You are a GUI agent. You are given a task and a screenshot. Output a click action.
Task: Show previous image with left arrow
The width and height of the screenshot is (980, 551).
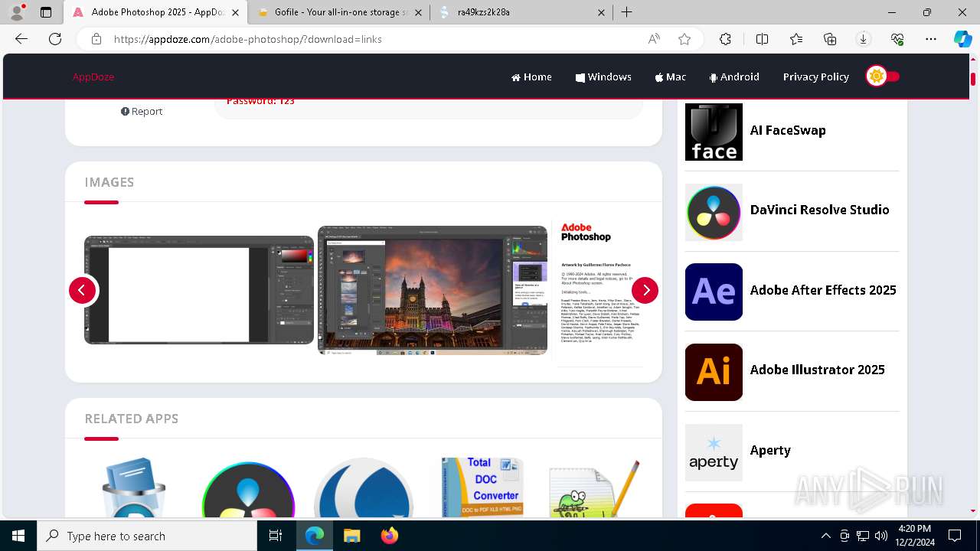tap(82, 290)
